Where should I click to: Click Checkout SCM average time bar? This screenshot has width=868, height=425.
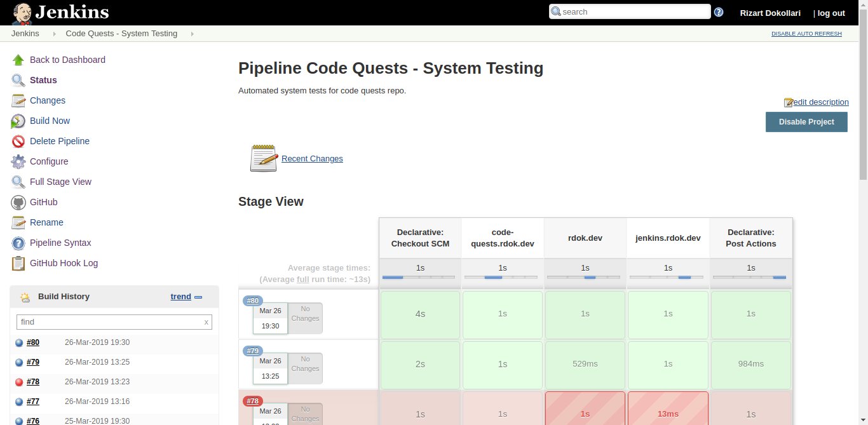[x=419, y=277]
